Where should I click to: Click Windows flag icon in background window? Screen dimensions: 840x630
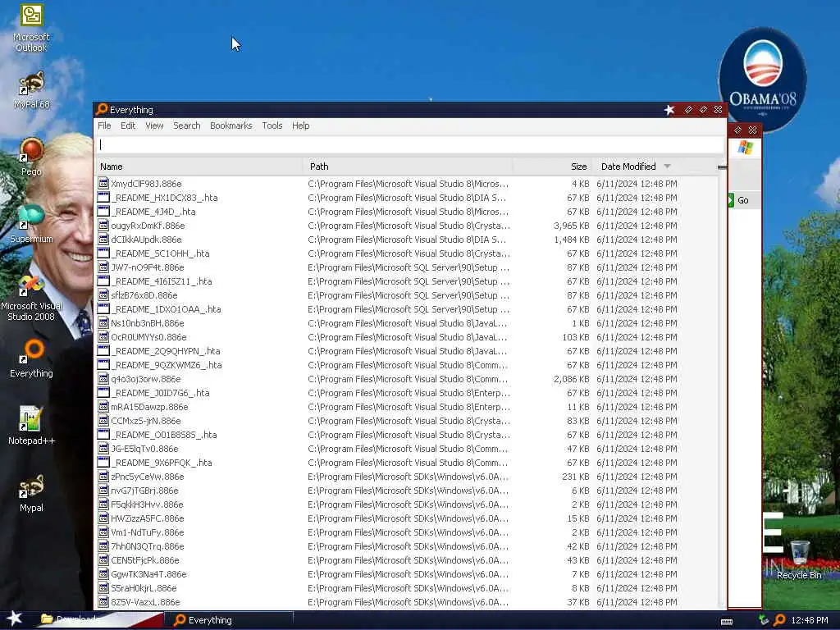[745, 148]
